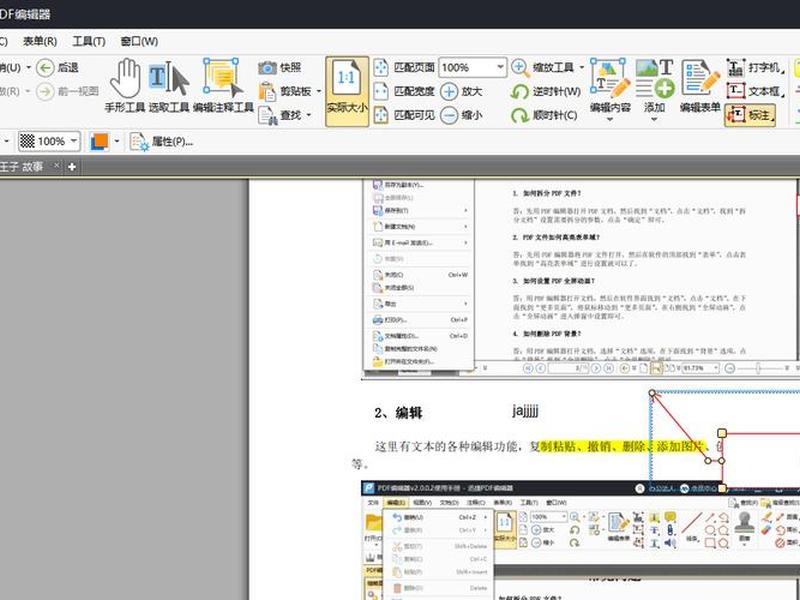Open the dropdown beside the orange color swatch

click(x=117, y=141)
